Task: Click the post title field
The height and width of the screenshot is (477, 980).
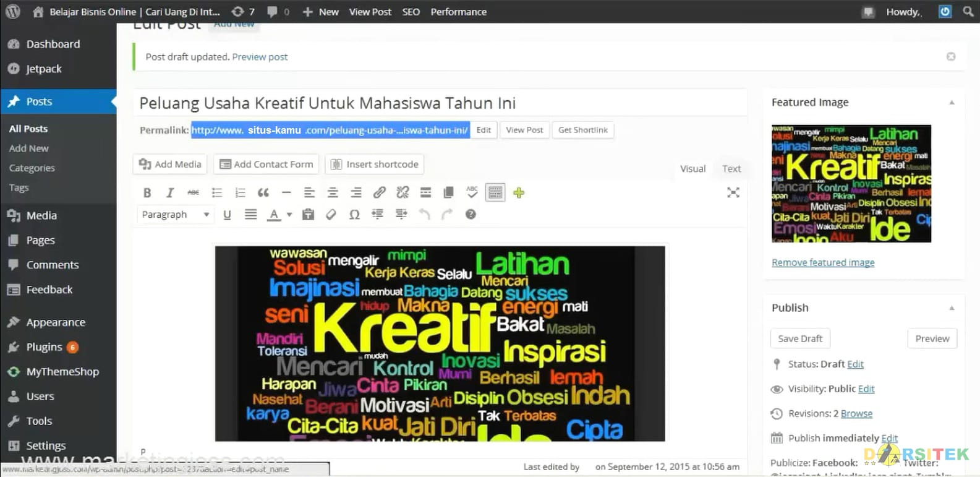Action: 440,103
